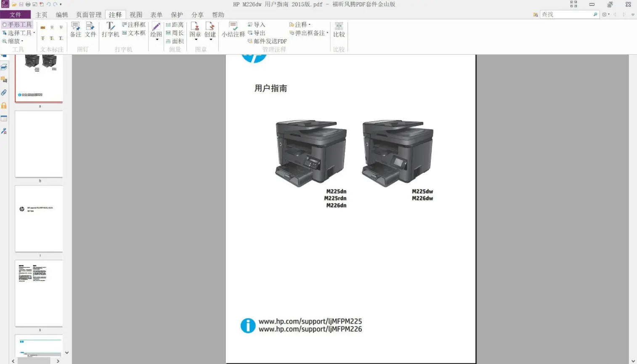Select the 周长 perimeter measure tool
Viewport: 637px width, 364px height.
[x=175, y=33]
